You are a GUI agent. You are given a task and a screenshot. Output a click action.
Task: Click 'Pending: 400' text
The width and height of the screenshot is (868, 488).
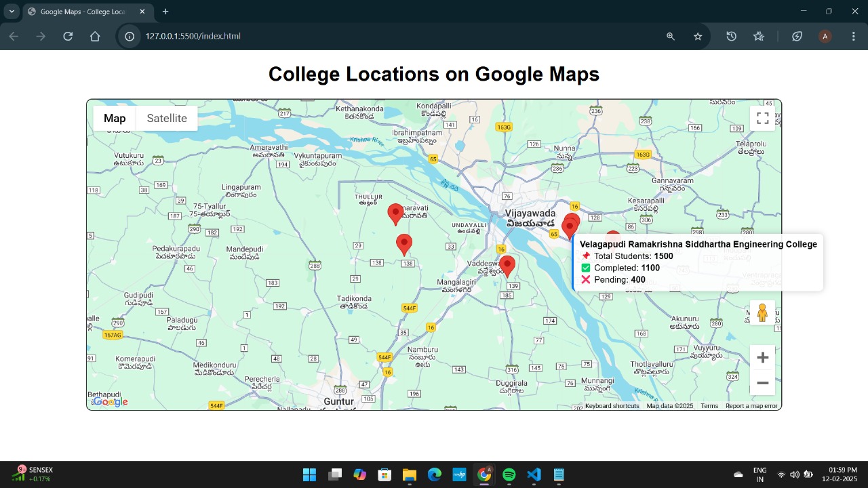(x=620, y=279)
